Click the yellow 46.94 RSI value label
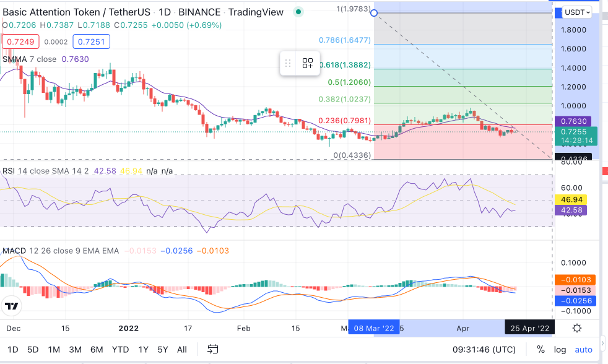 [x=571, y=199]
